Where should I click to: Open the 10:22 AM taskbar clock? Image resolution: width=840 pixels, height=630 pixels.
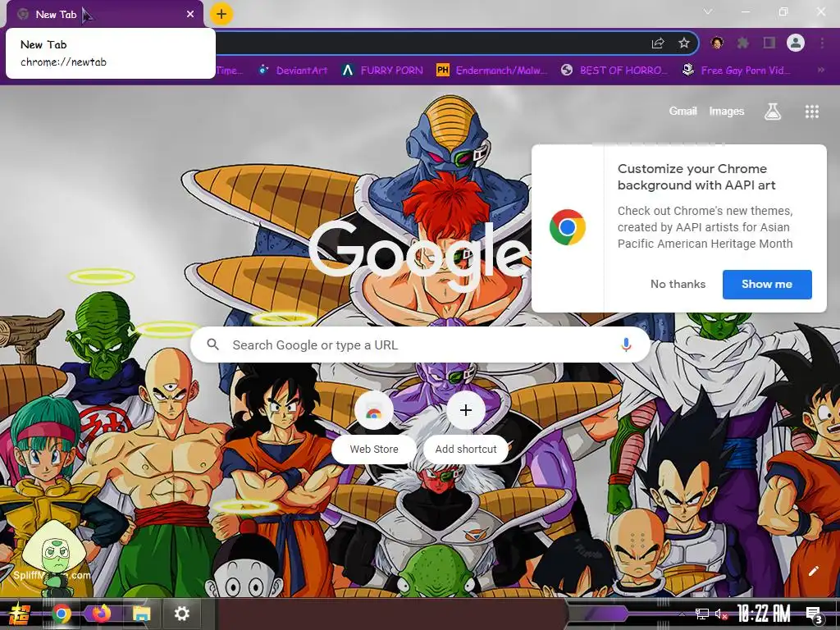click(x=764, y=614)
